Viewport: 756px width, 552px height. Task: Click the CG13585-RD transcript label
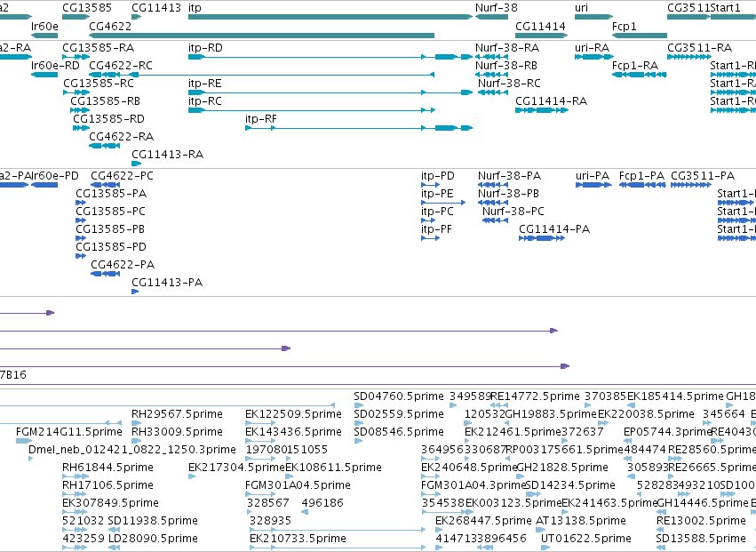point(108,119)
